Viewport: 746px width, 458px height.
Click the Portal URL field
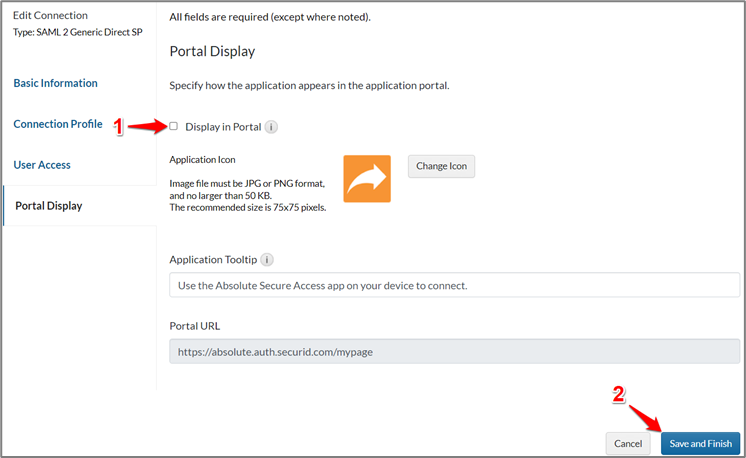pyautogui.click(x=454, y=352)
